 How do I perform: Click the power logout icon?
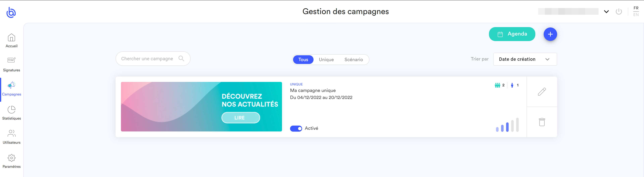tap(619, 12)
